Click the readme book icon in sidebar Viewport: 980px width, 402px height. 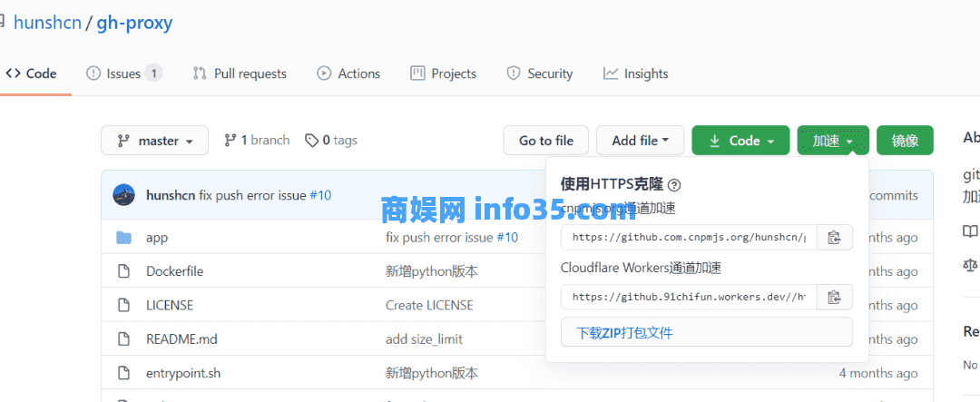[x=970, y=231]
